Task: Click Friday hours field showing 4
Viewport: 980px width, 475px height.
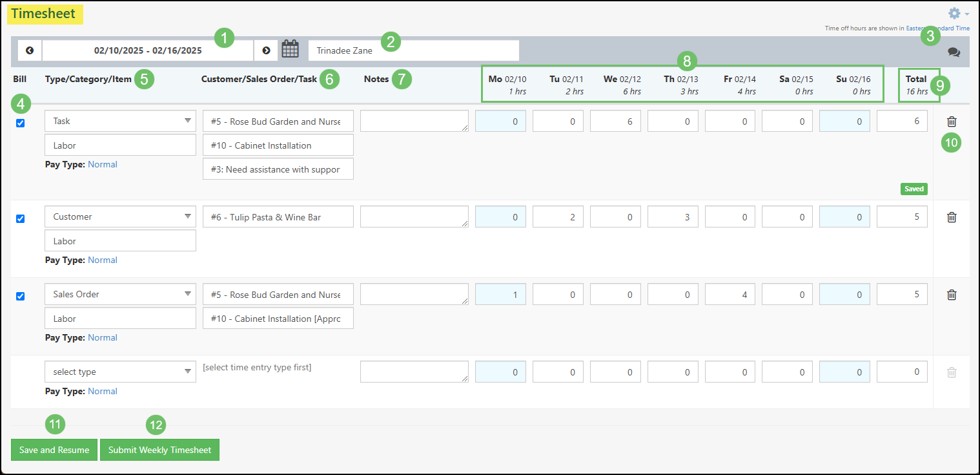Action: click(730, 294)
